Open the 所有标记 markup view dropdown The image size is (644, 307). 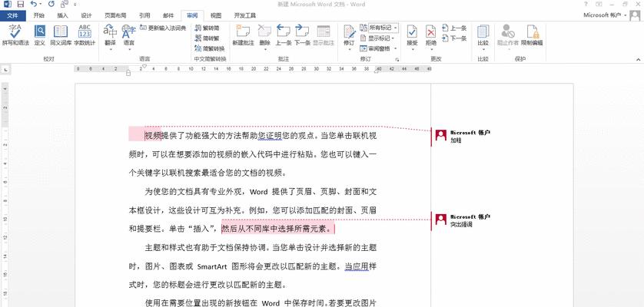[383, 28]
